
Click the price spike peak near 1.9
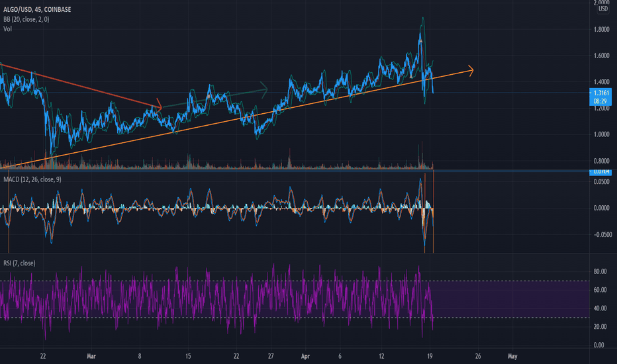coord(422,18)
